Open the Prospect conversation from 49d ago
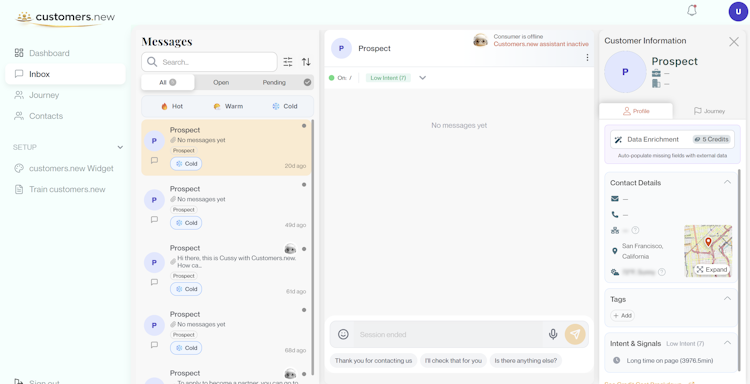This screenshot has width=750, height=384. click(226, 208)
